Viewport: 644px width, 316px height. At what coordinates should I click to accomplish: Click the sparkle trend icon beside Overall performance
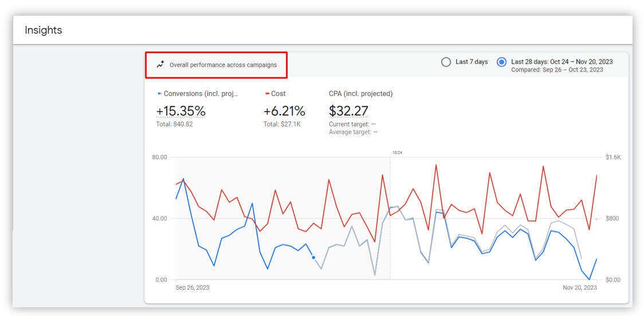160,65
